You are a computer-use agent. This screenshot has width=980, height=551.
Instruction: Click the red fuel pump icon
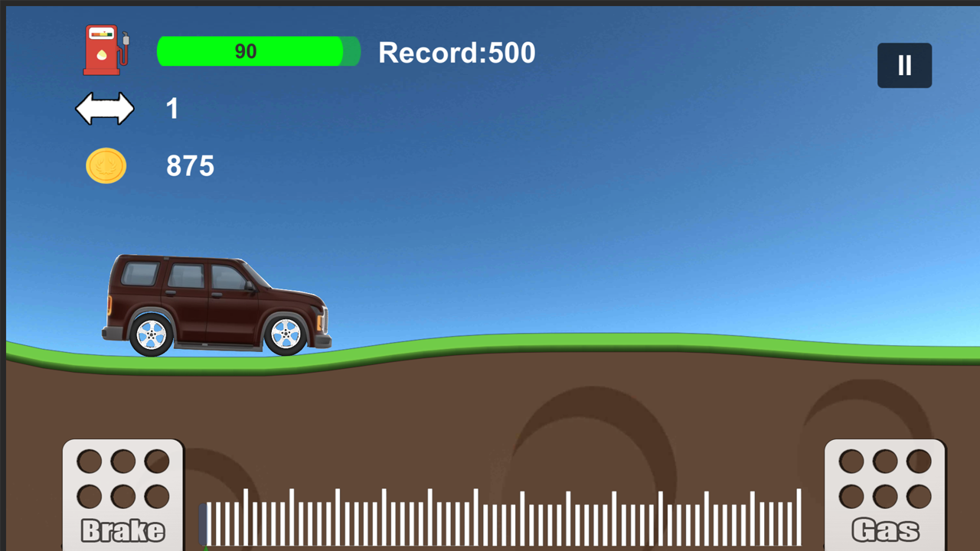click(x=105, y=51)
